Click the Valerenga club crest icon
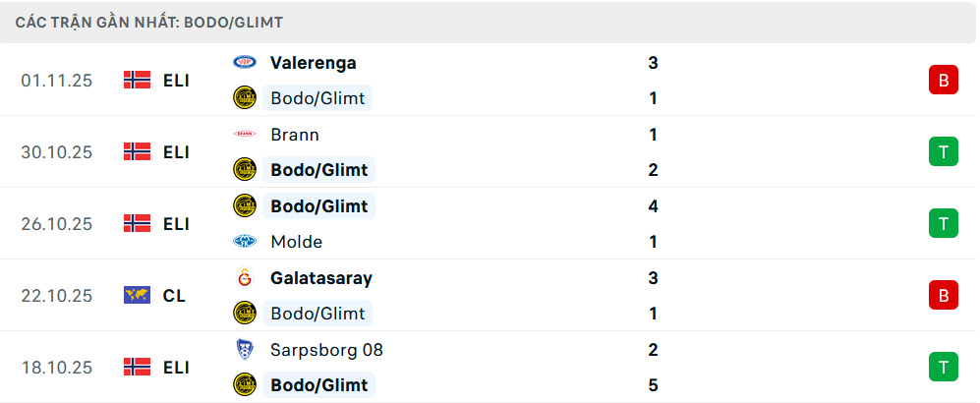The height and width of the screenshot is (403, 980). click(x=244, y=63)
